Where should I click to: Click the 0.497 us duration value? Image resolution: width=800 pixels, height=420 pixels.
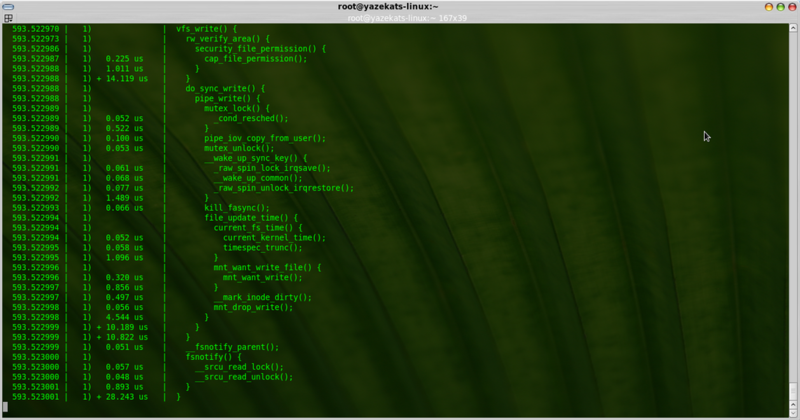(124, 298)
